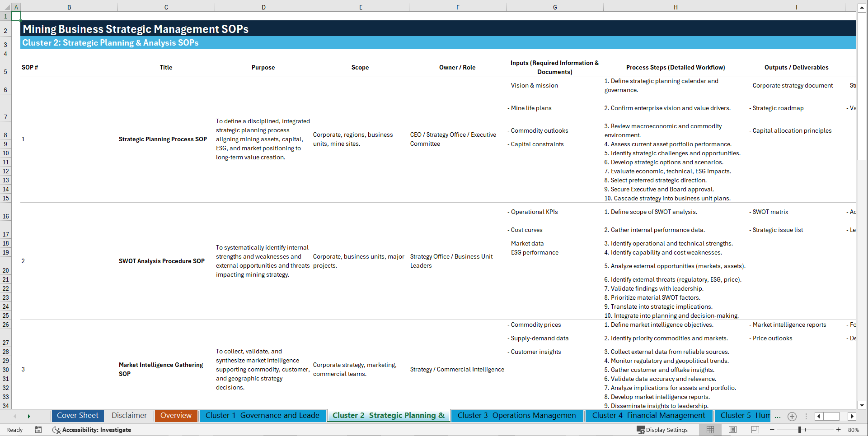Screen dimensions: 868x436
Task: Open Display Settings from the status bar
Action: 663,430
